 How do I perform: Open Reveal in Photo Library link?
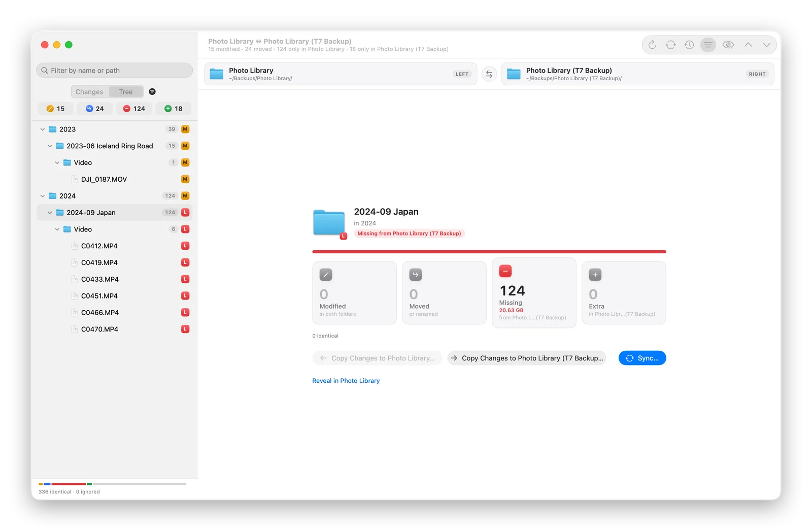pyautogui.click(x=346, y=381)
